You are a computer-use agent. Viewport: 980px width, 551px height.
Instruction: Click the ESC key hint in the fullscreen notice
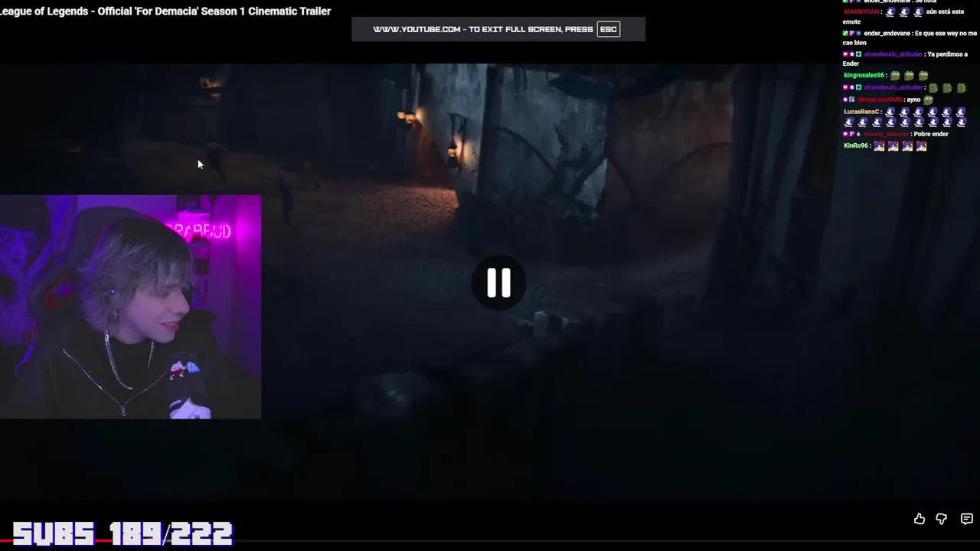point(609,29)
